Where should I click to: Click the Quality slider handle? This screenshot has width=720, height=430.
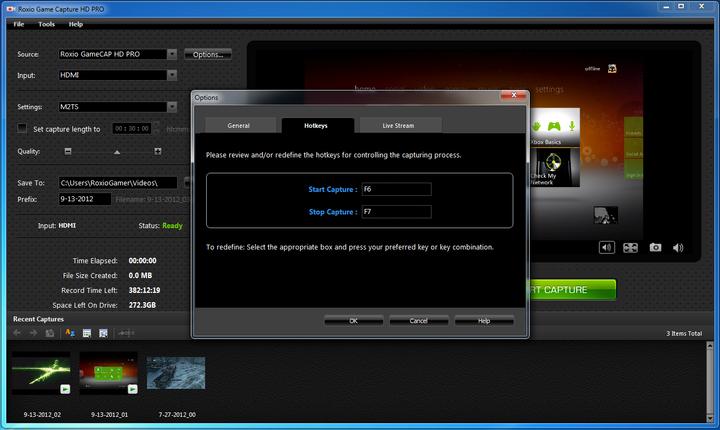pos(117,152)
